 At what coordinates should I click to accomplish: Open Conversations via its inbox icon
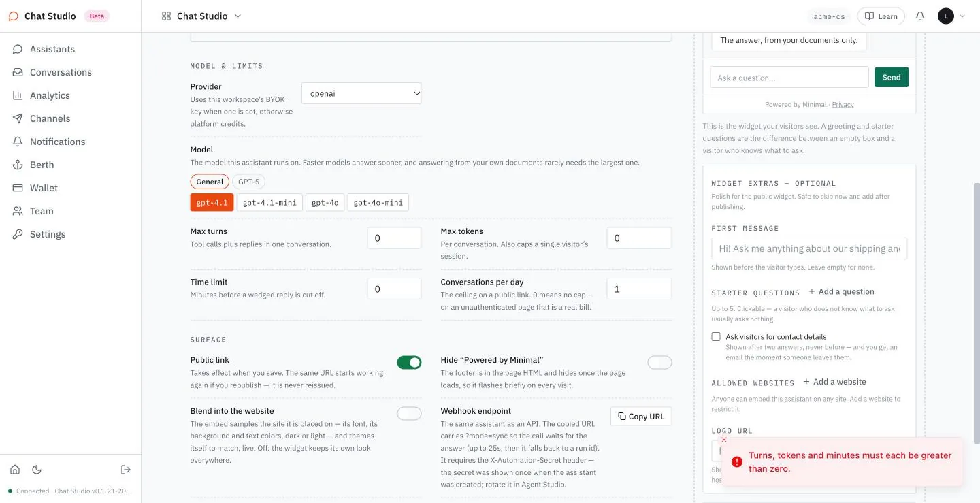[18, 72]
